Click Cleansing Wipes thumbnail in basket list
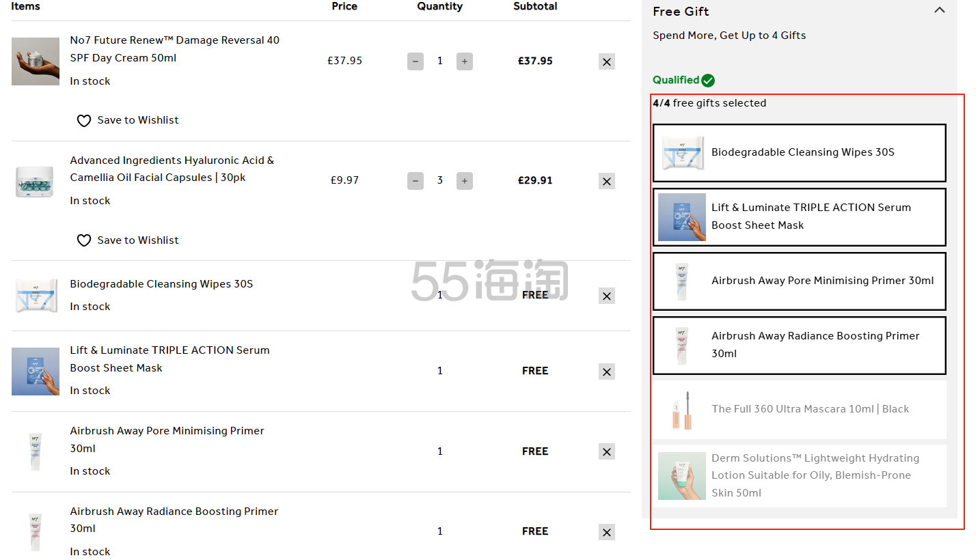The width and height of the screenshot is (980, 560). 36,296
